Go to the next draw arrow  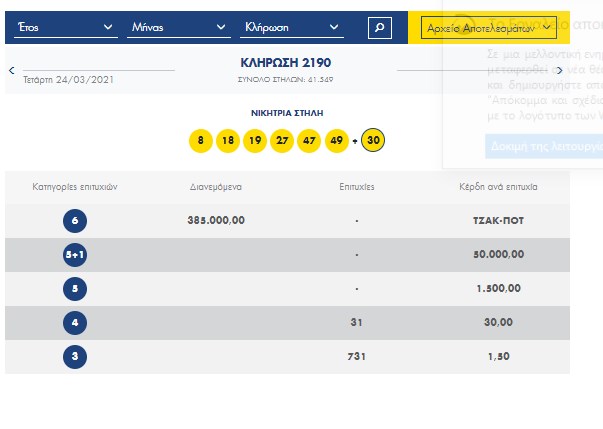tap(560, 70)
